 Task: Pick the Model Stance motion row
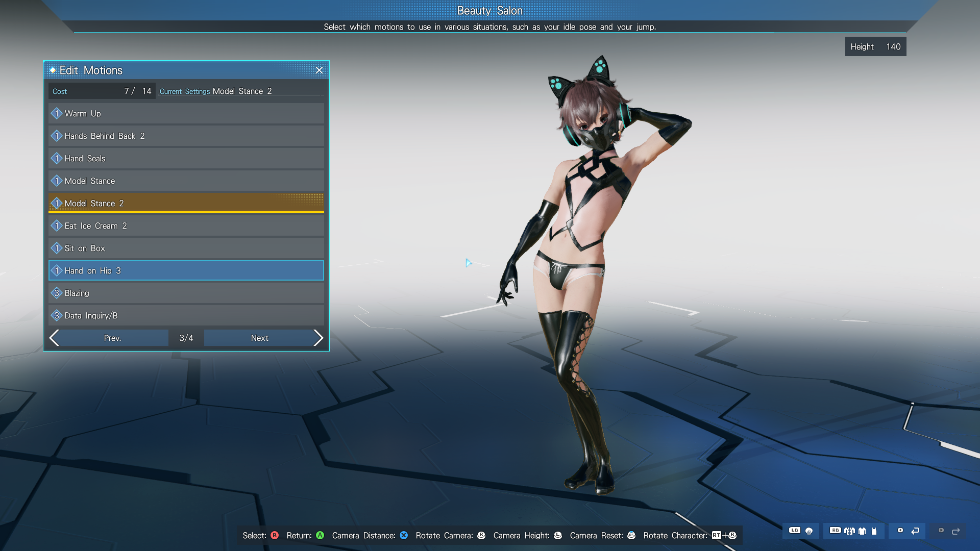[x=186, y=181]
